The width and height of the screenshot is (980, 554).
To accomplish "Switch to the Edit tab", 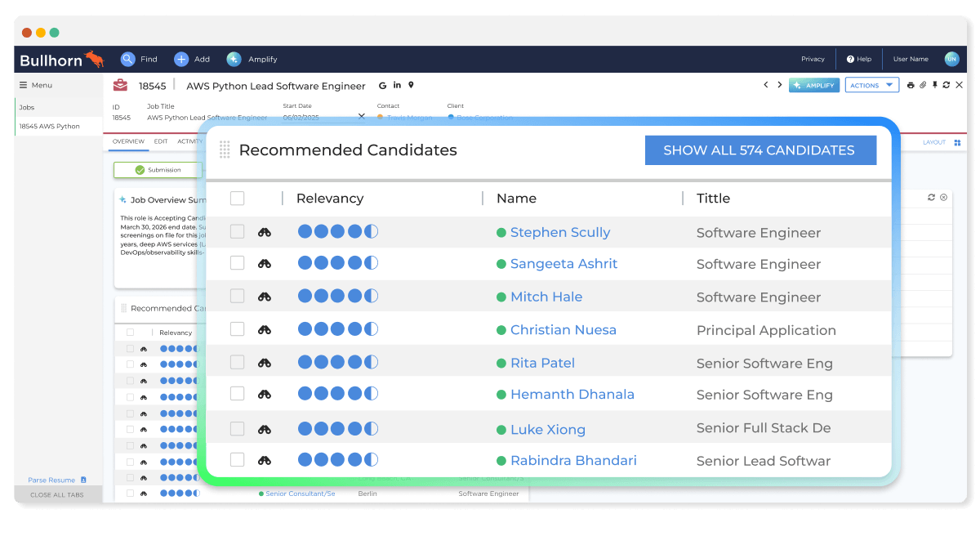I will point(161,141).
